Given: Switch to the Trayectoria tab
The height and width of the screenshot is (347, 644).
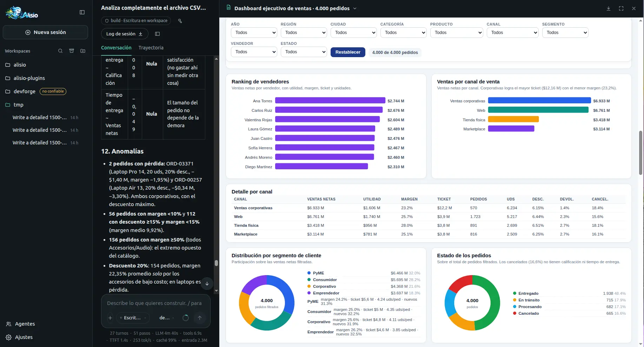Looking at the screenshot, I should [x=151, y=48].
